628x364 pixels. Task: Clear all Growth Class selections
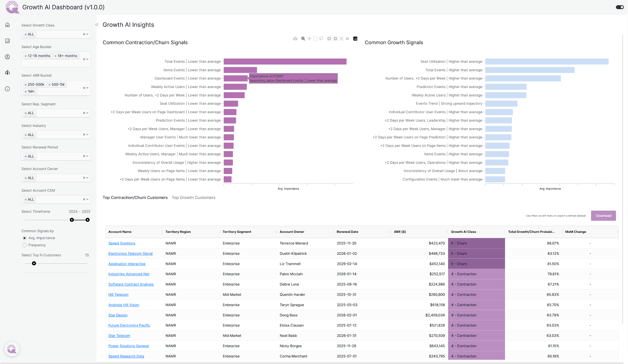pos(84,34)
